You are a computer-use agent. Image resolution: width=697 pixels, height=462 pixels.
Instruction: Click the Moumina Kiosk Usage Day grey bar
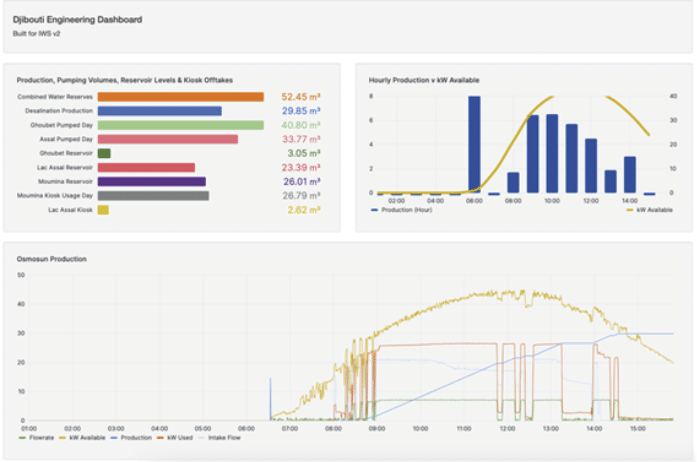(x=153, y=196)
